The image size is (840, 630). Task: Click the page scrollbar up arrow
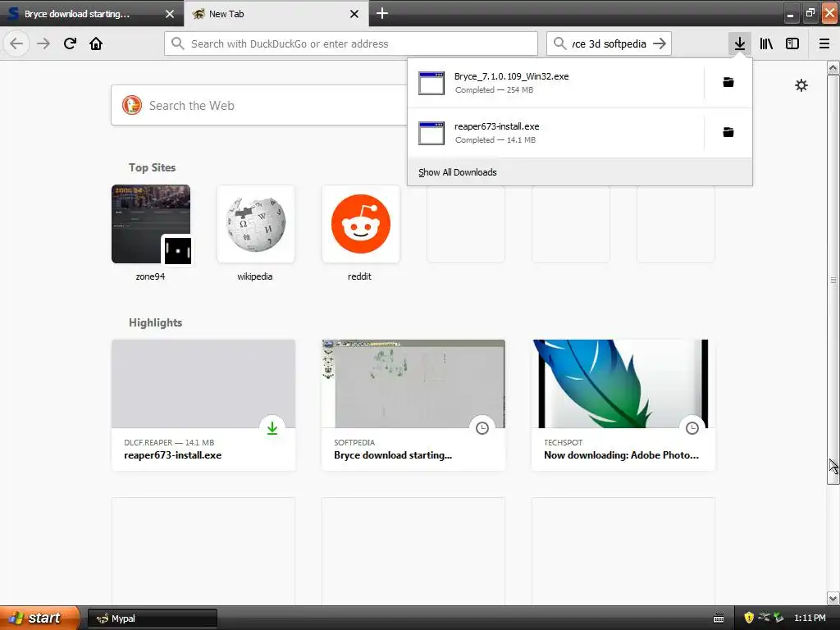833,67
